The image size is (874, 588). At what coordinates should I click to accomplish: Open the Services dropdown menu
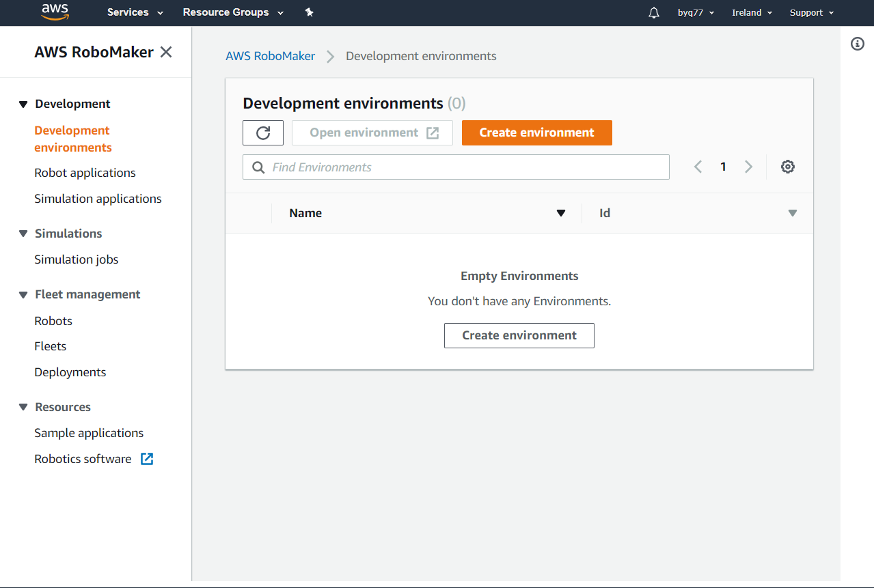point(135,12)
